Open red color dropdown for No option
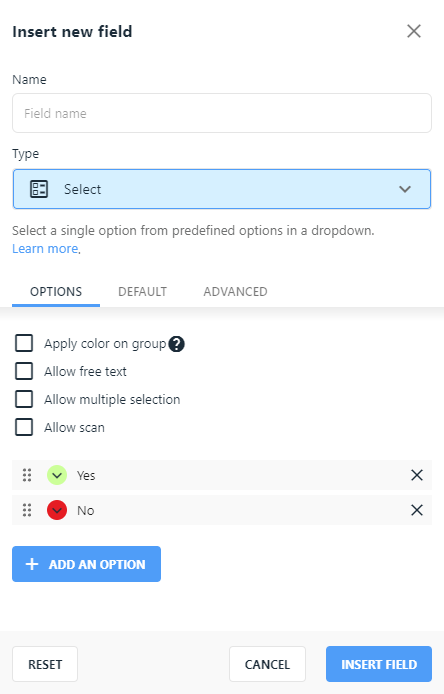 pos(57,510)
